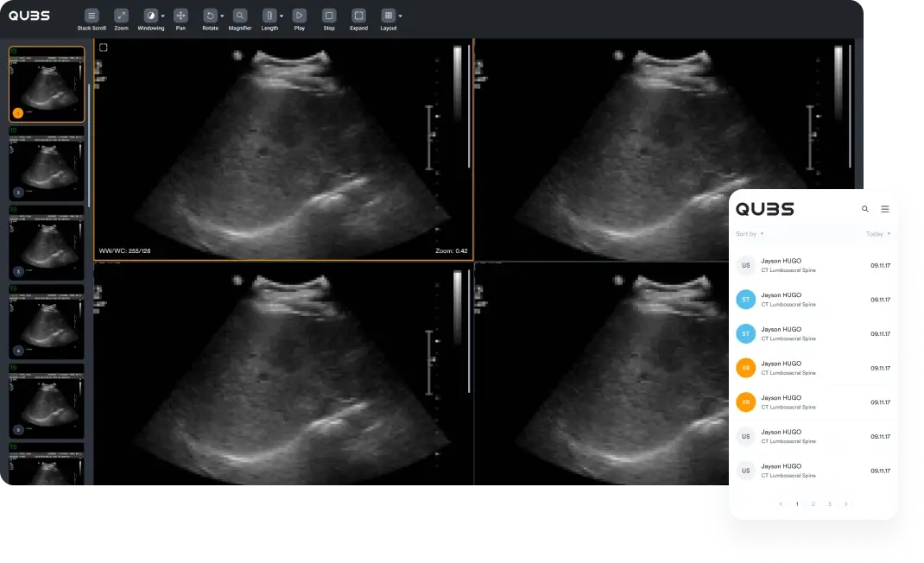Image resolution: width=924 pixels, height=563 pixels.
Task: Open the Layout dropdown arrow
Action: pyautogui.click(x=401, y=16)
